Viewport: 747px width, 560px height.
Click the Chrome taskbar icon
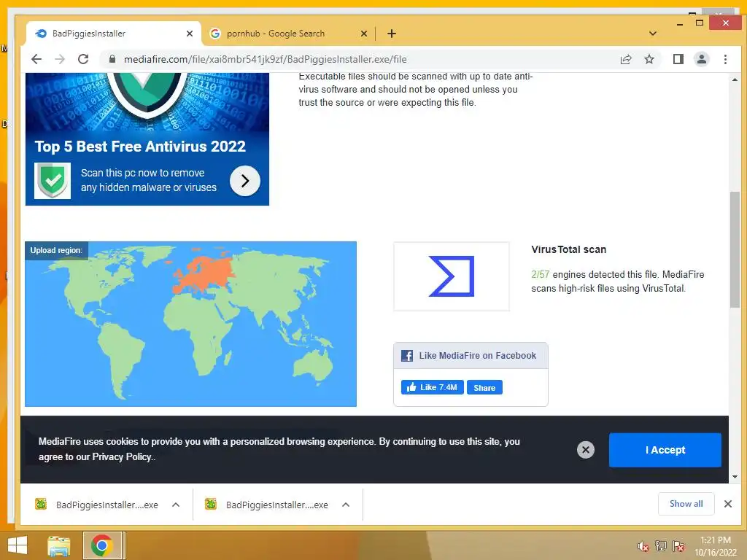tap(102, 545)
